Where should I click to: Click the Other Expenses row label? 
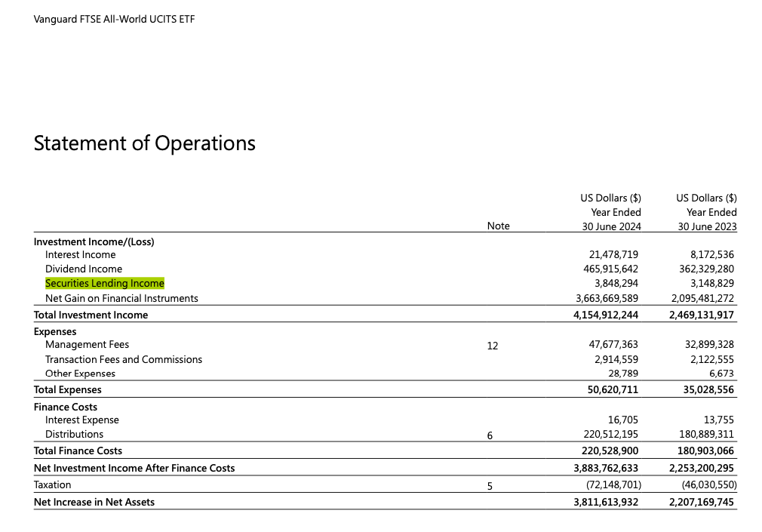coord(80,374)
